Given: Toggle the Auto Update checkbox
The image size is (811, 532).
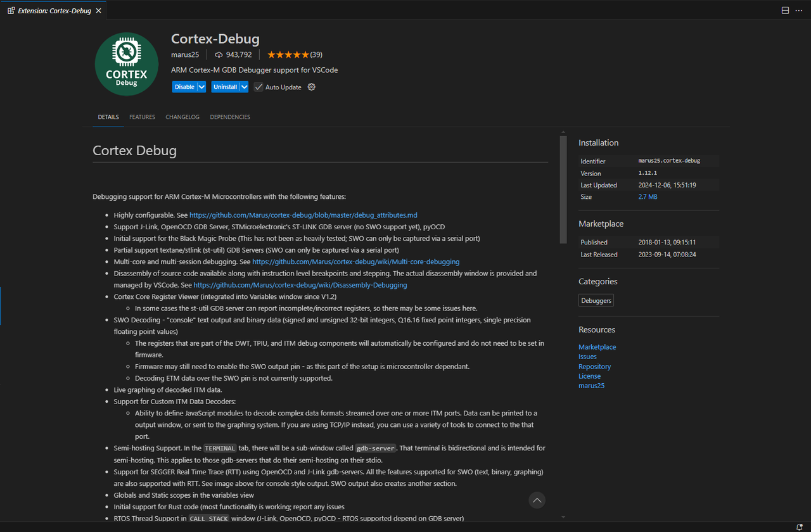Looking at the screenshot, I should point(259,87).
